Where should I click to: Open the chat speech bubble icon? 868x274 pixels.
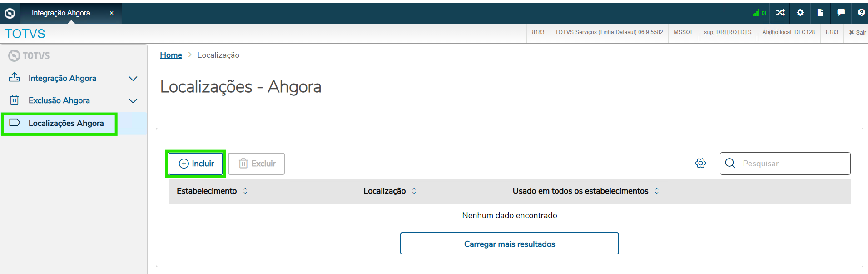coord(841,13)
